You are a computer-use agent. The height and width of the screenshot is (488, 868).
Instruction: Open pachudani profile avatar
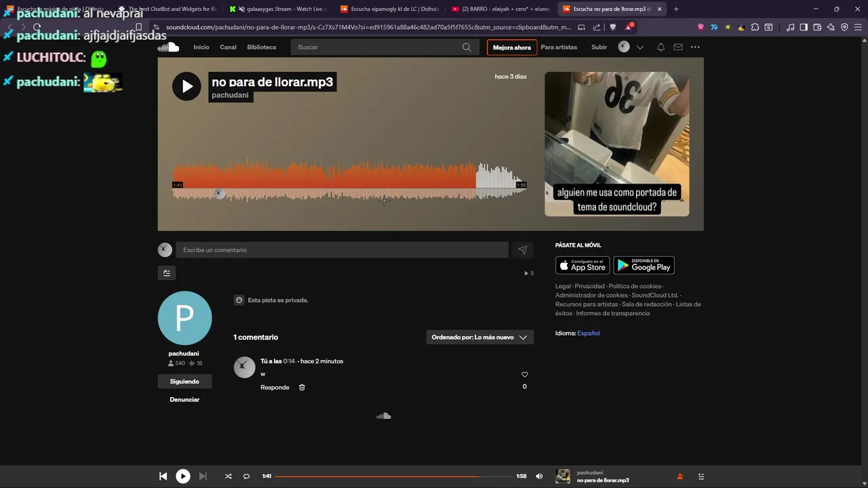185,318
